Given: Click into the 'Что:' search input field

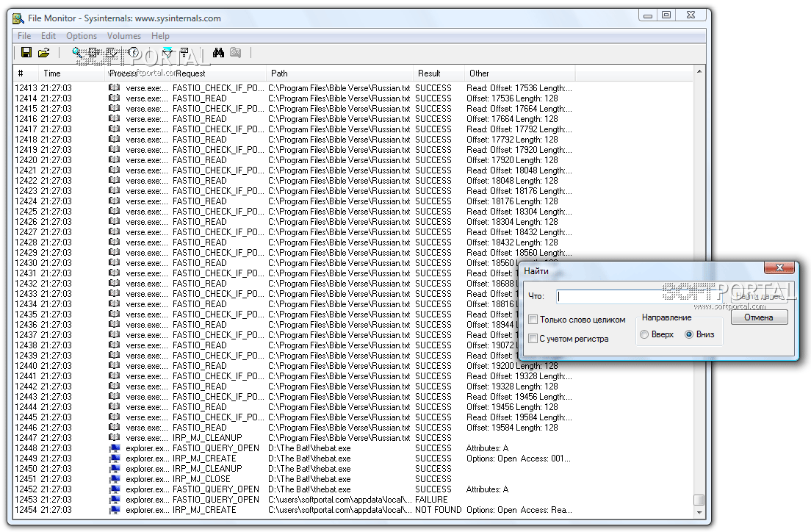Looking at the screenshot, I should coord(641,297).
